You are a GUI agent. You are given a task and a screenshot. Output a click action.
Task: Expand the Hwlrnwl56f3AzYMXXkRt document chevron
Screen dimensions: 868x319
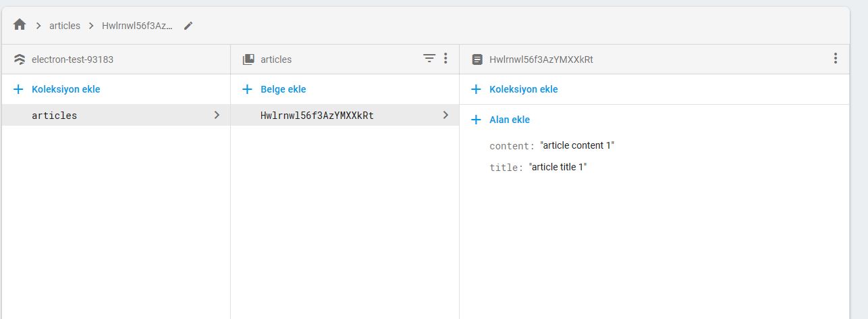click(445, 115)
